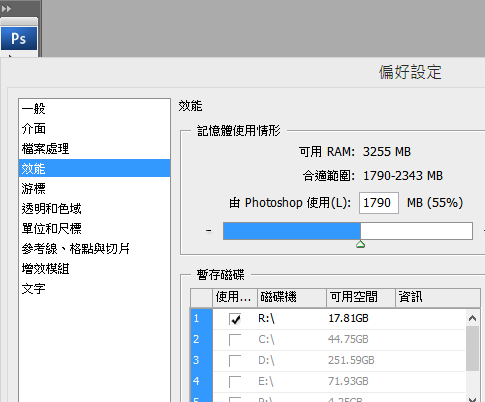Click the 可用空間 column header

pos(361,297)
